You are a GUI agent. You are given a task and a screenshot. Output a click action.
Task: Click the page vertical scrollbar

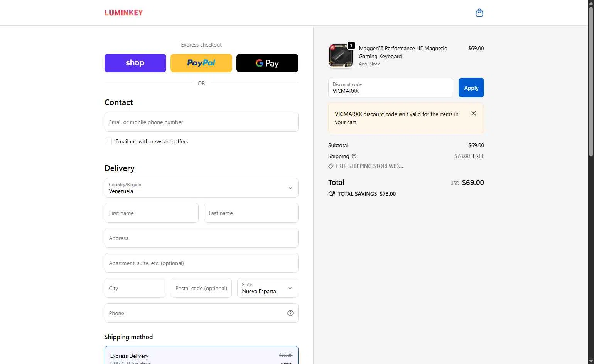(591, 81)
